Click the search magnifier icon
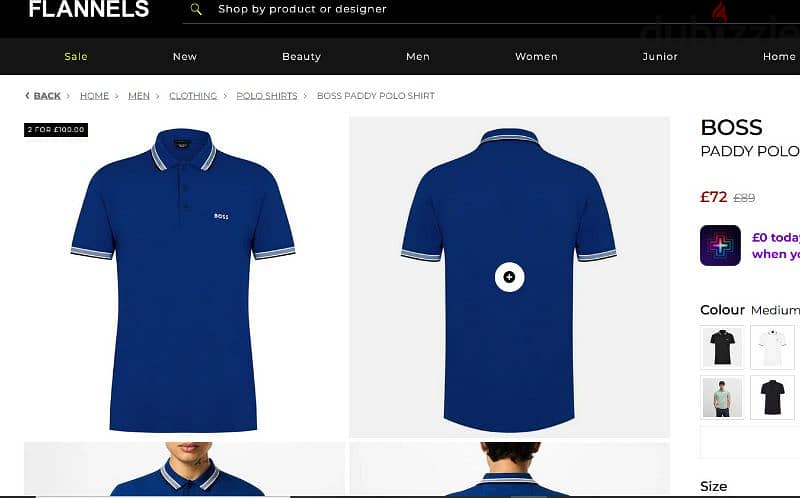The width and height of the screenshot is (800, 498). click(x=196, y=9)
